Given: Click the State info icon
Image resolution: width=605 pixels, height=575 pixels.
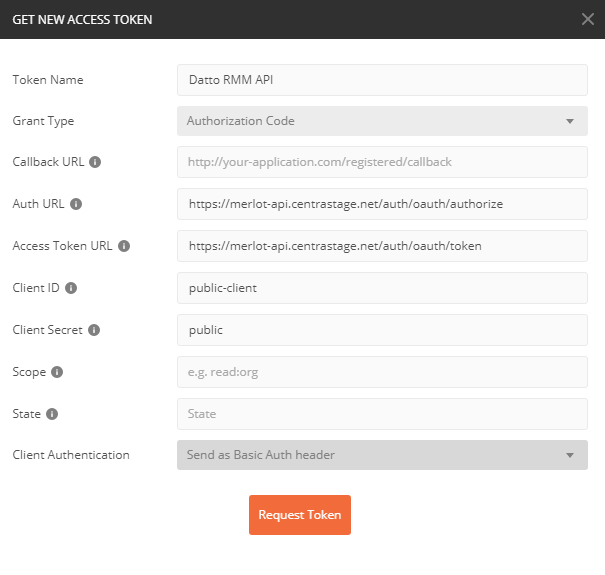Looking at the screenshot, I should tap(52, 414).
